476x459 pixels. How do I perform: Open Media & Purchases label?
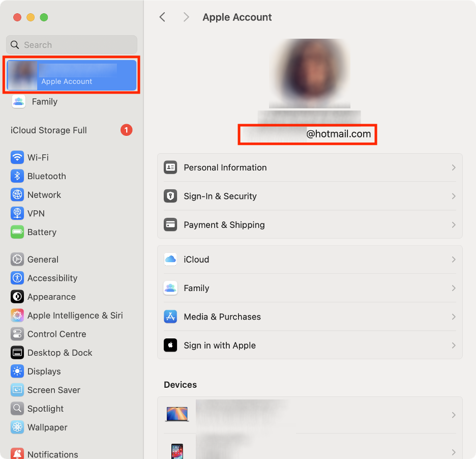coord(222,317)
